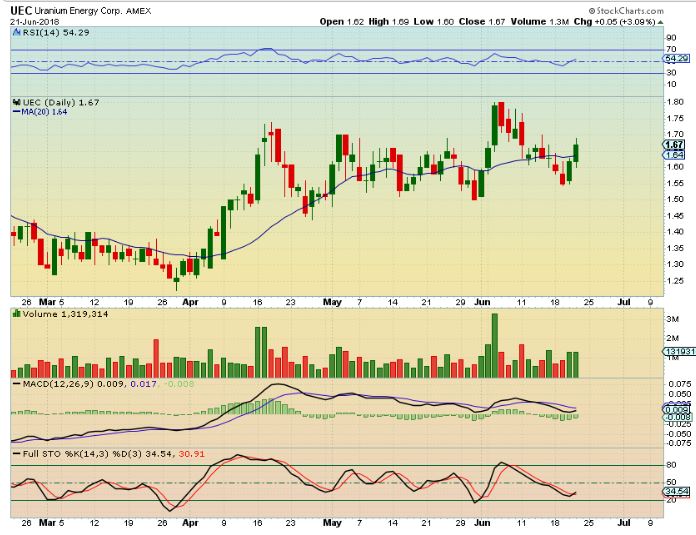This screenshot has height=535, width=696.
Task: Click the Jun label on the bottom date axis
Action: (x=482, y=523)
